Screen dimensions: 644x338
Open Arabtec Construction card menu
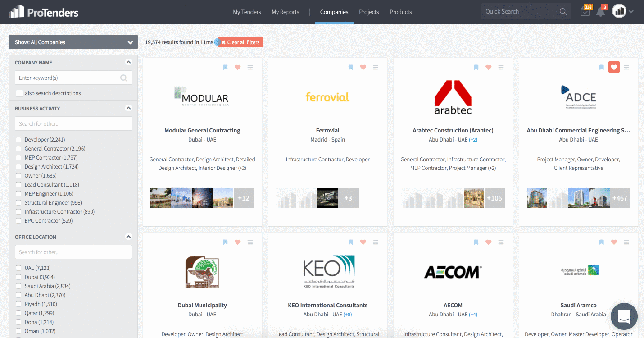[501, 67]
